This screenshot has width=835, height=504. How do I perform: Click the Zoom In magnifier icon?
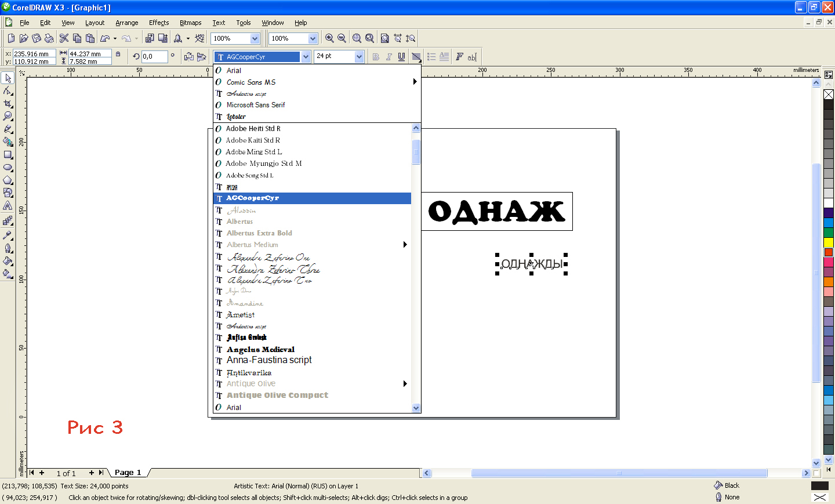click(329, 38)
